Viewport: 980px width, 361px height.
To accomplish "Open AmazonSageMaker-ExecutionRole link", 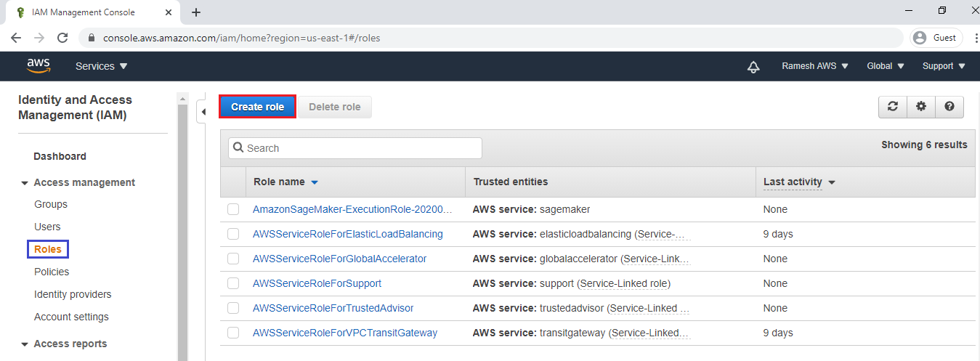I will coord(352,209).
